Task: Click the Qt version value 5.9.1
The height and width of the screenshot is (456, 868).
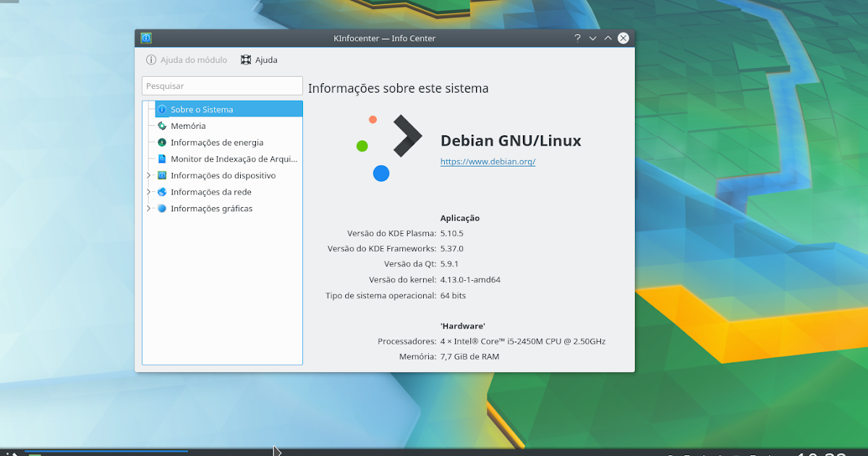Action: [x=449, y=264]
